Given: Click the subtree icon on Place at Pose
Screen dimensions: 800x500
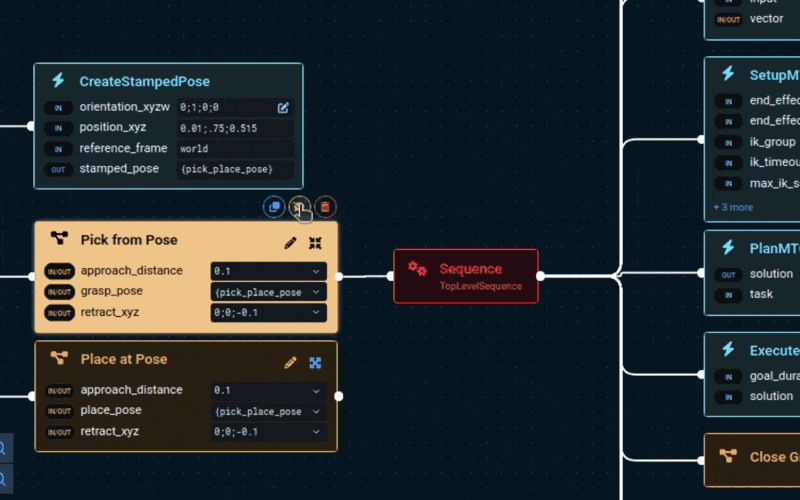Looking at the screenshot, I should click(x=59, y=358).
